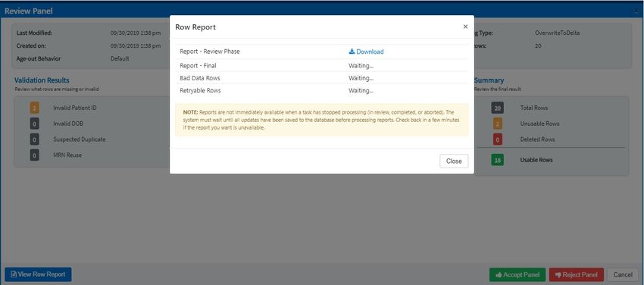Click the Last Modified date value
Viewport: 644px width, 285px height.
tap(135, 33)
